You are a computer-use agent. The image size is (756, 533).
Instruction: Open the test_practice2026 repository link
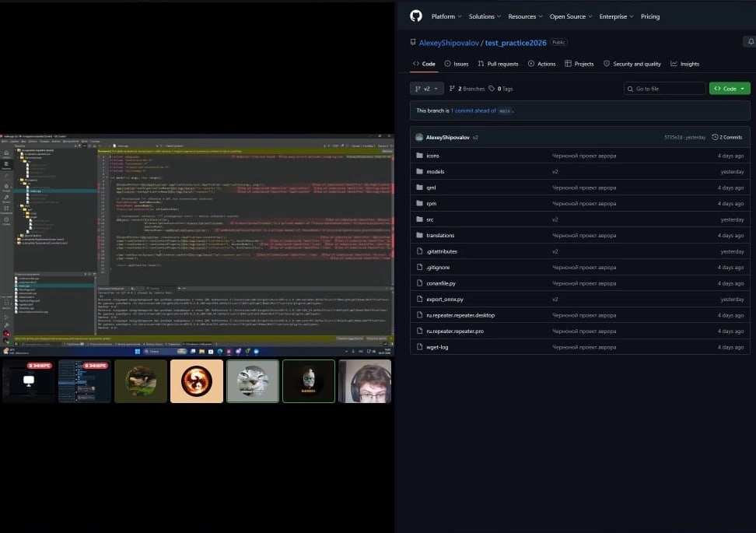516,43
